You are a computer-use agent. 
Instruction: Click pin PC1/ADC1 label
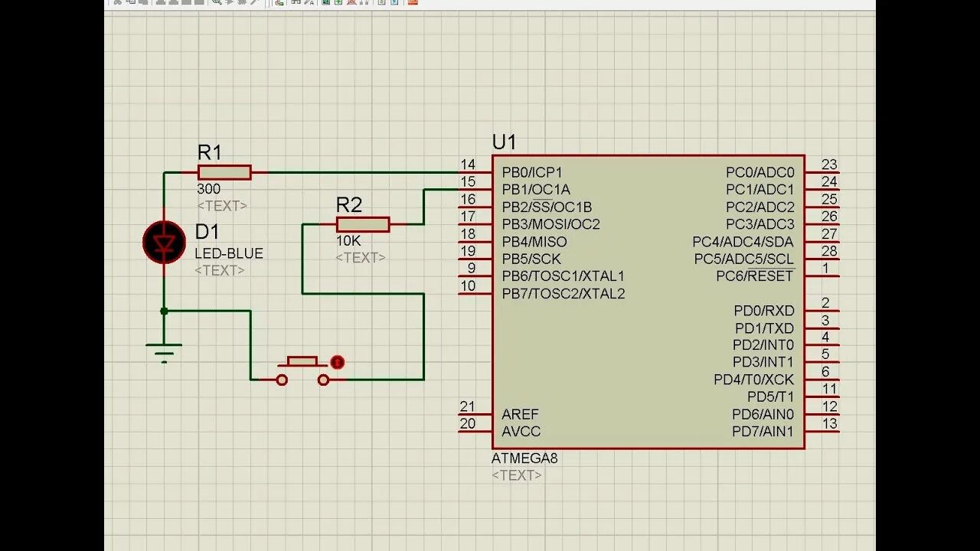point(760,190)
